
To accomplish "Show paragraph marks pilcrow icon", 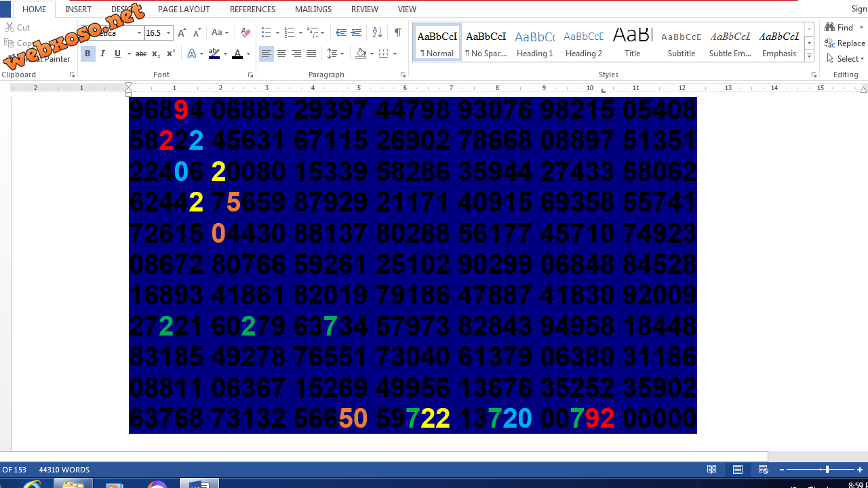I will click(397, 33).
